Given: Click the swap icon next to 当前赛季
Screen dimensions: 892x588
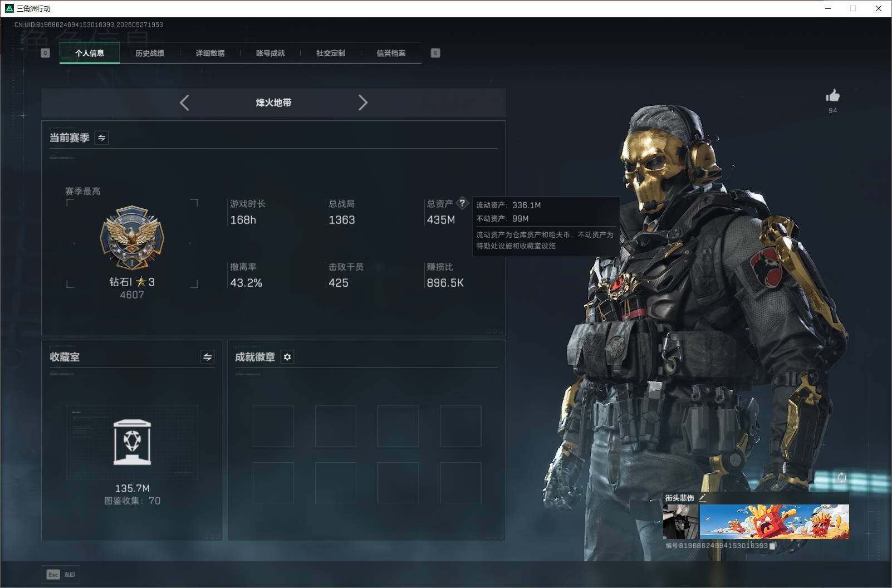Looking at the screenshot, I should click(102, 138).
